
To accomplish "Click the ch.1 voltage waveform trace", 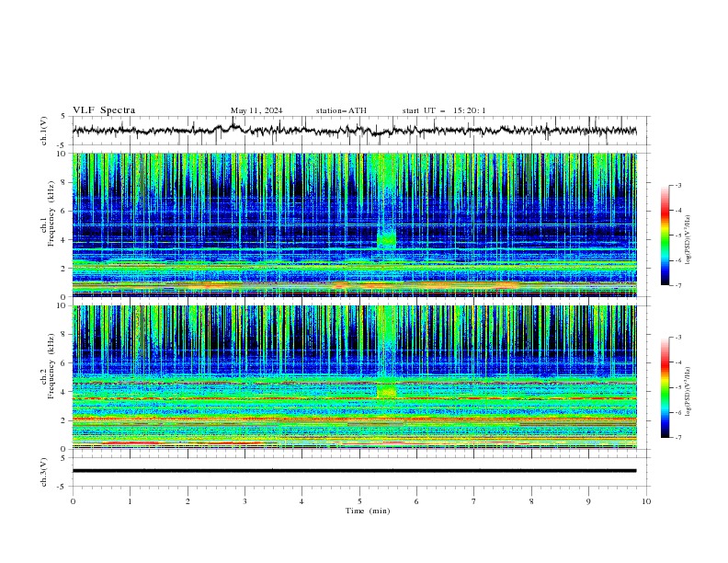I will point(354,131).
